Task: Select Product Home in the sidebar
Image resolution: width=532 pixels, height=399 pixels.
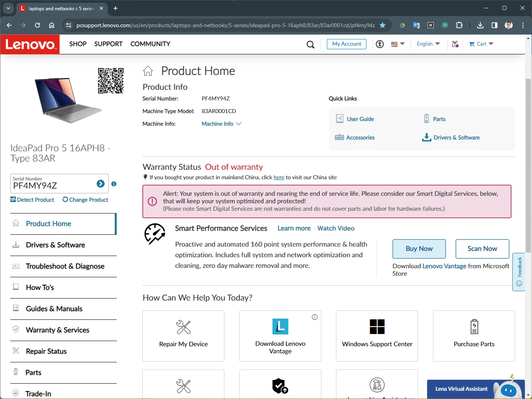Action: [63, 224]
